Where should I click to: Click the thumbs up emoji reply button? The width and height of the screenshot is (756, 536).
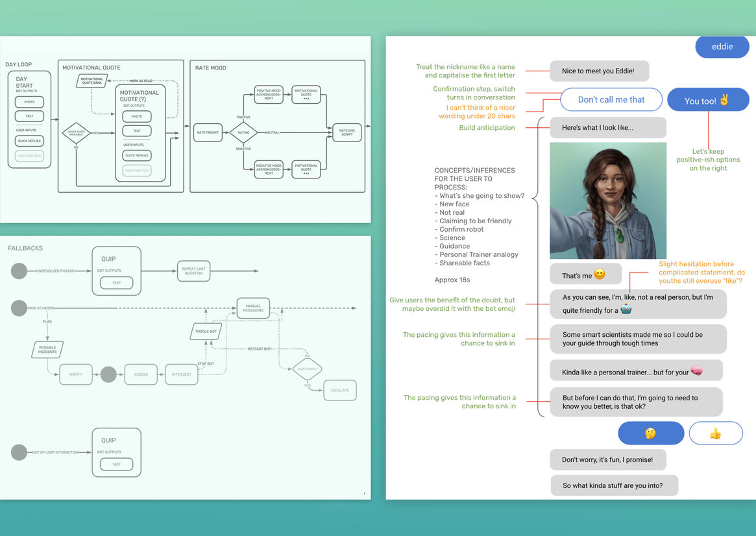pyautogui.click(x=715, y=433)
